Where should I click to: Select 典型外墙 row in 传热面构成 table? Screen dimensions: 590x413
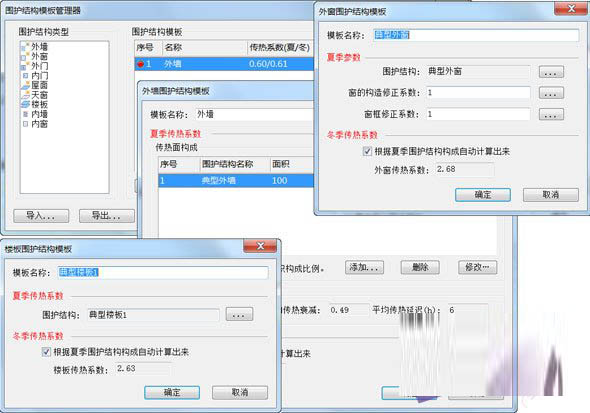click(236, 181)
